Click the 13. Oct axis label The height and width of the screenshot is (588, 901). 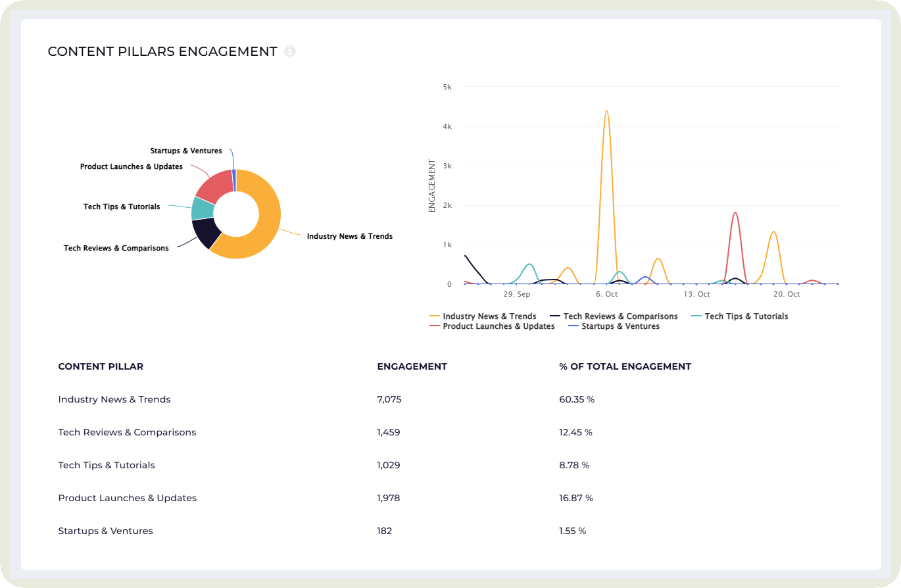point(696,294)
